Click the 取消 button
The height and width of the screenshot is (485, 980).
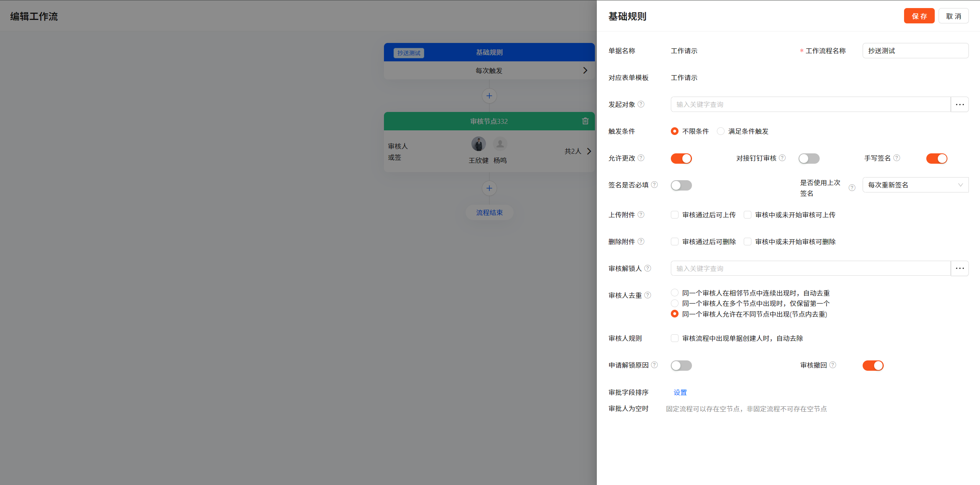(953, 16)
